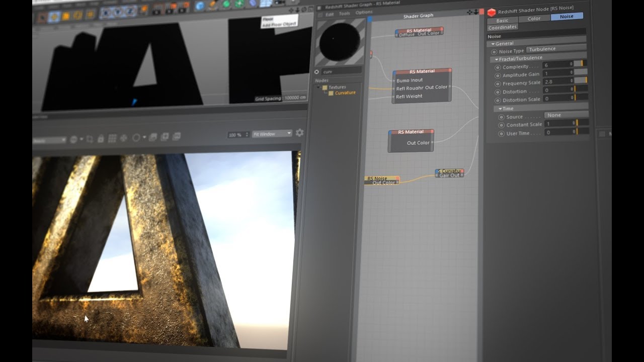Viewport: 644px width, 362px height.
Task: Select the Textures folder in Nodes tree
Action: [x=337, y=87]
